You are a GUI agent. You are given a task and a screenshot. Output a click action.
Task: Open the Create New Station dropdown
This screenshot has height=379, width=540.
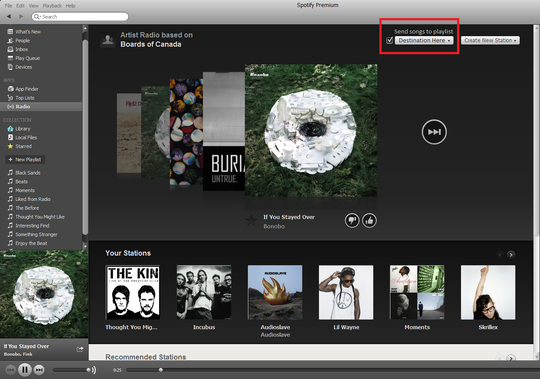coord(490,40)
